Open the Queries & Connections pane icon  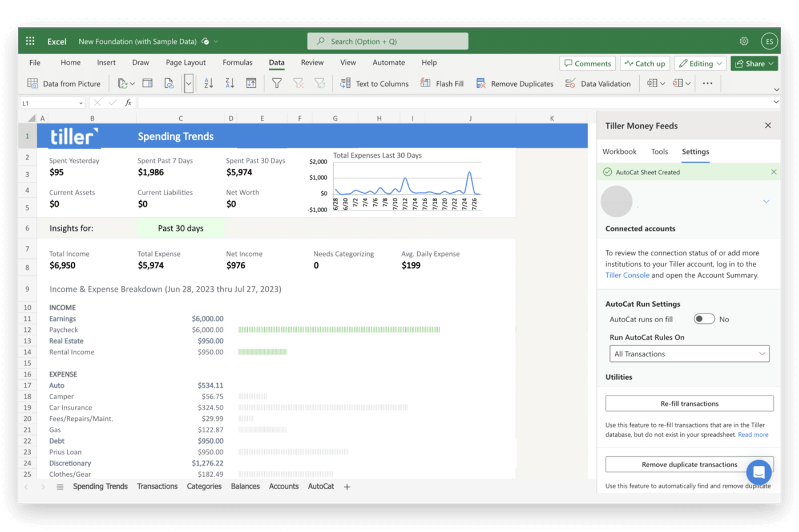[147, 83]
